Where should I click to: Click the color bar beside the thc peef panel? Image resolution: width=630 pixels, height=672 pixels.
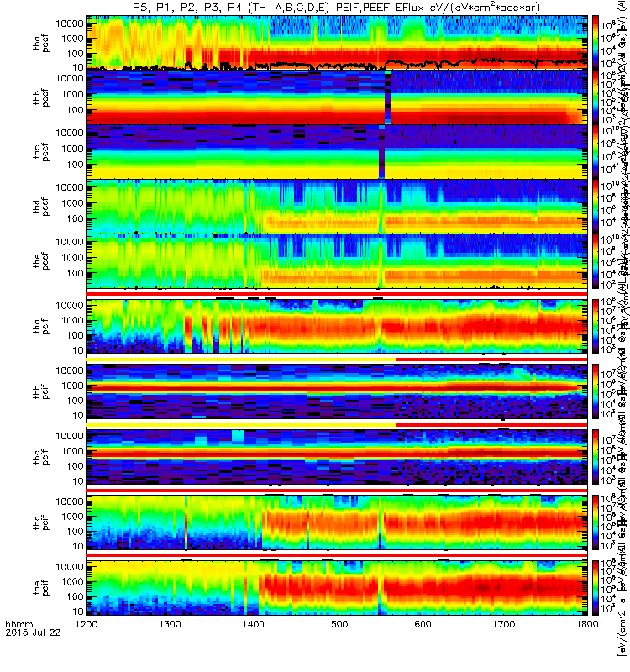coord(596,152)
